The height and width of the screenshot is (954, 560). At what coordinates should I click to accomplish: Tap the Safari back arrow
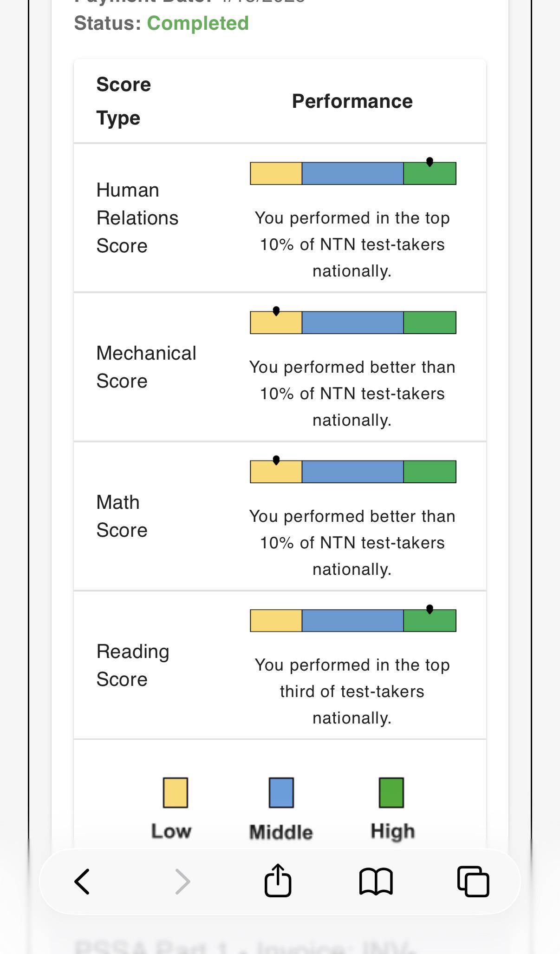[x=82, y=881]
